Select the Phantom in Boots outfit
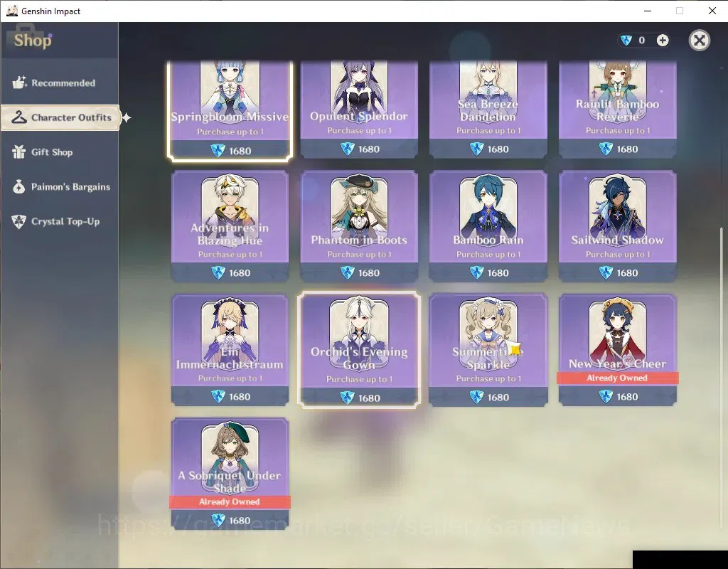 point(359,226)
